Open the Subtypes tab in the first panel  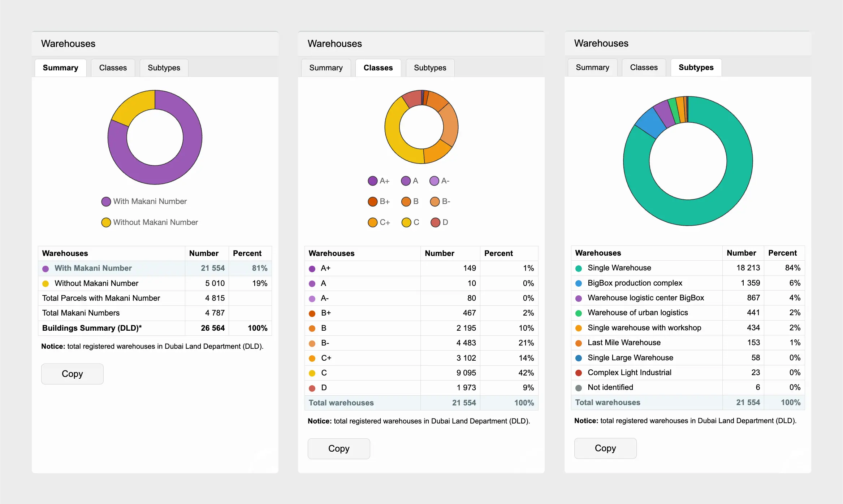click(164, 68)
